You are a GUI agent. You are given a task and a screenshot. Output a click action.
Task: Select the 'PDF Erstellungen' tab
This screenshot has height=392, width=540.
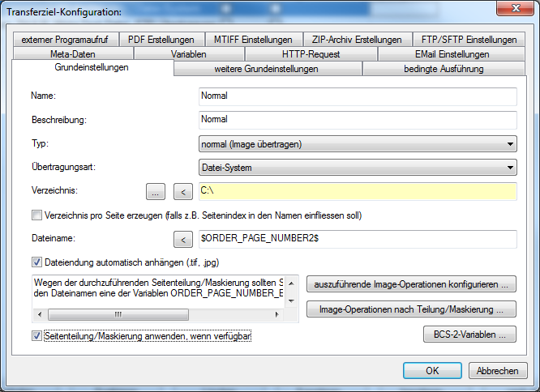click(161, 39)
